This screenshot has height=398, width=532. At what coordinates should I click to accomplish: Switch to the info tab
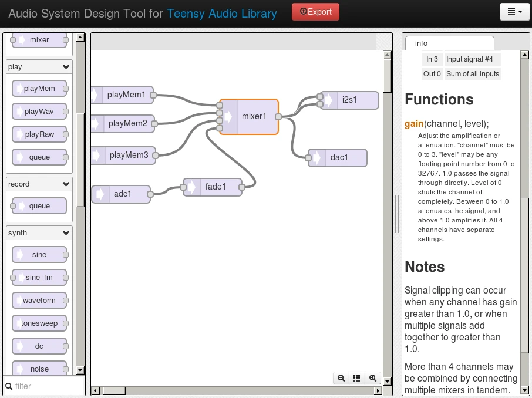(422, 43)
